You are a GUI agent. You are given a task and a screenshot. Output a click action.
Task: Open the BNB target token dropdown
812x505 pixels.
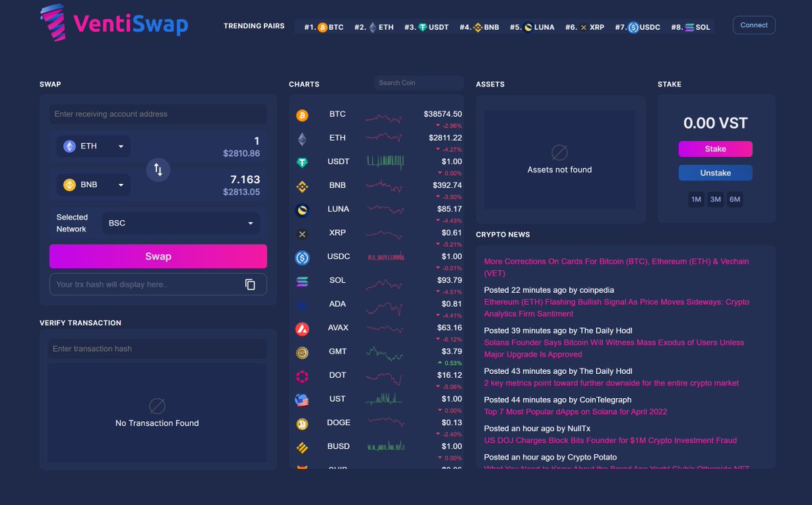tap(93, 184)
